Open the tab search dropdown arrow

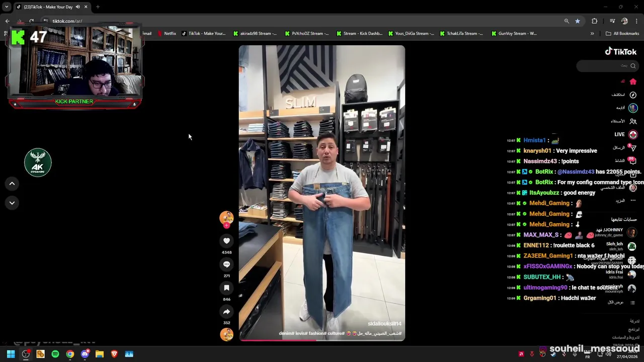pyautogui.click(x=7, y=7)
